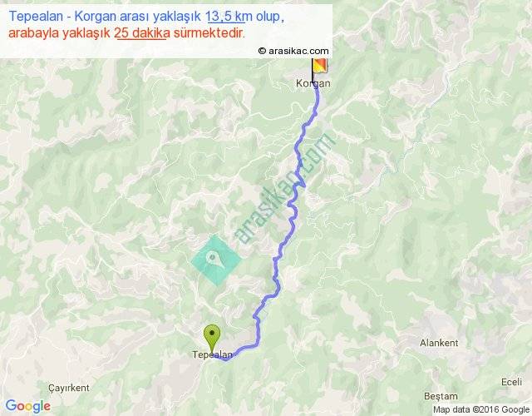The image size is (532, 416).
Task: Click the Korgan destination flag marker
Action: 318,70
